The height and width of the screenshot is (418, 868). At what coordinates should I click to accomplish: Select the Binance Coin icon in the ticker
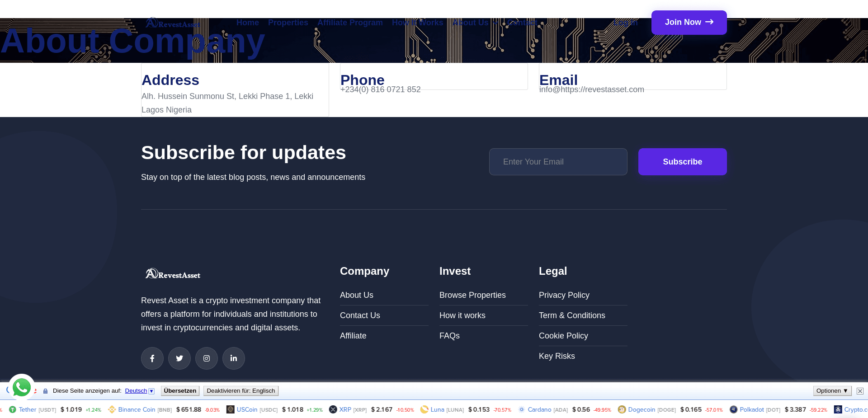(112, 409)
